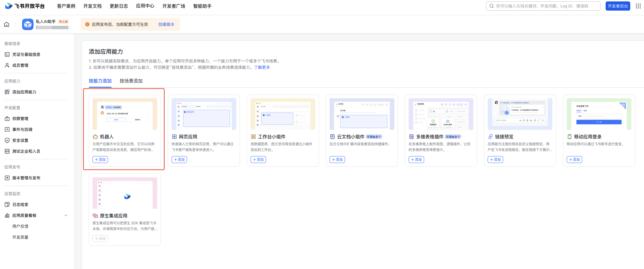Open the app grid launcher icon
This screenshot has width=644, height=269.
(638, 6)
